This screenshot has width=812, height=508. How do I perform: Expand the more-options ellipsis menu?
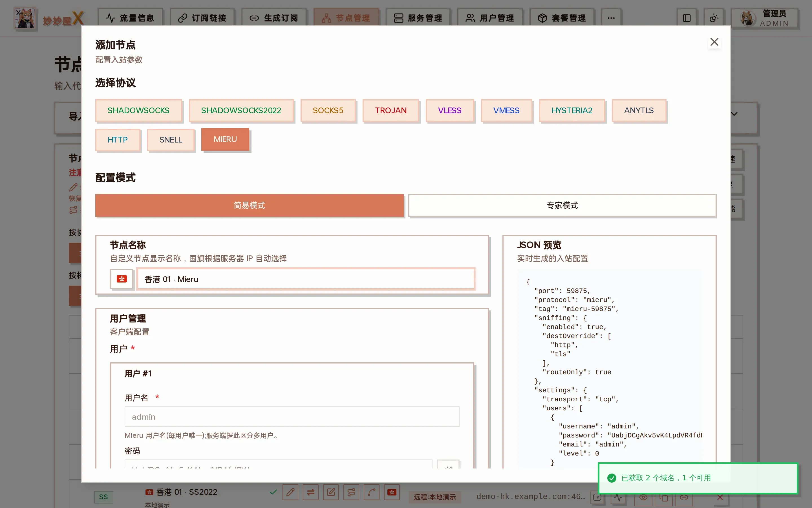click(611, 18)
